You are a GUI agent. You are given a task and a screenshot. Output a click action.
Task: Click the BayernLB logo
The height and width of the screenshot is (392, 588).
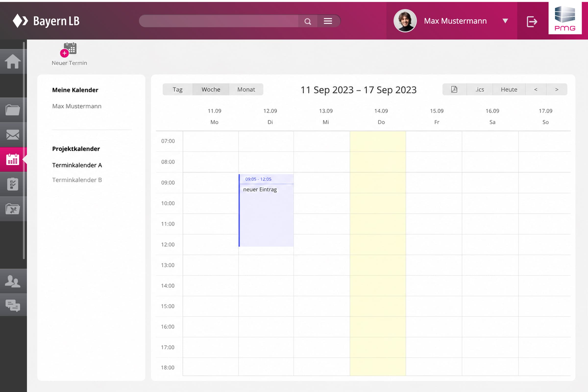click(x=46, y=21)
